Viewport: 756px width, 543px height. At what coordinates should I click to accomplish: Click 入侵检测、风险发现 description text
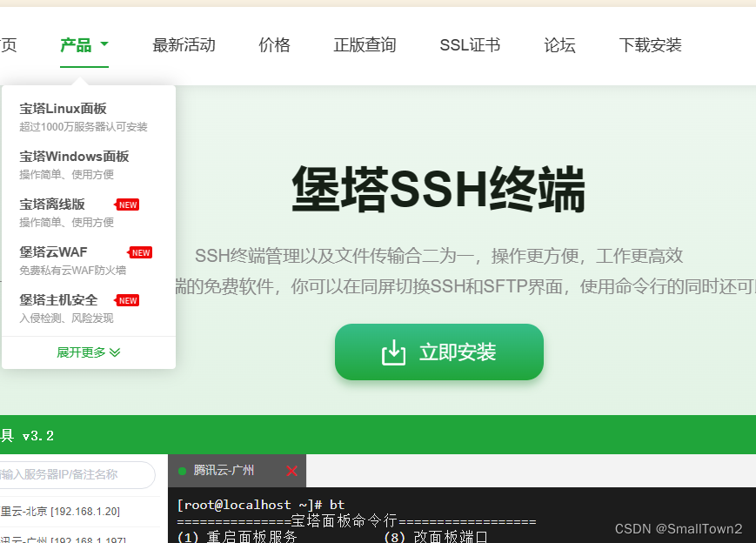(66, 318)
